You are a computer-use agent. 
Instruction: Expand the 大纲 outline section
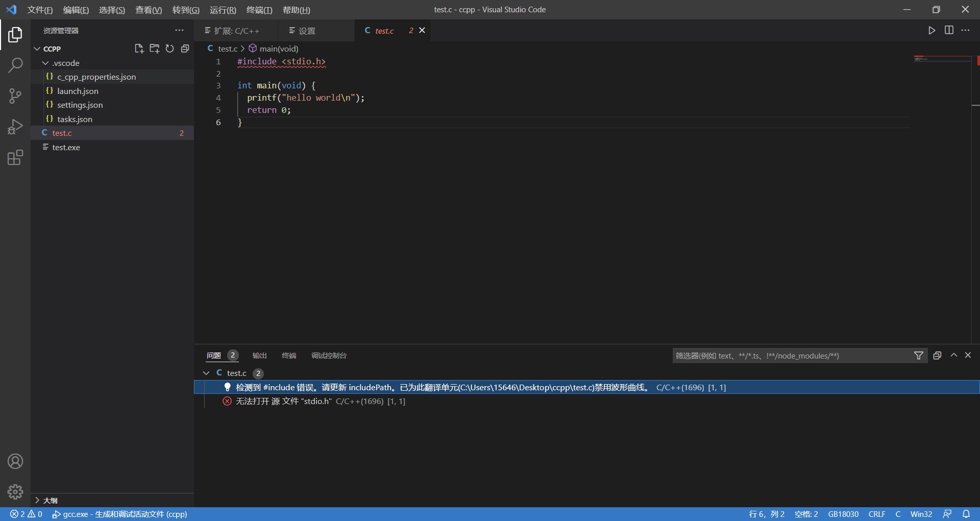37,500
